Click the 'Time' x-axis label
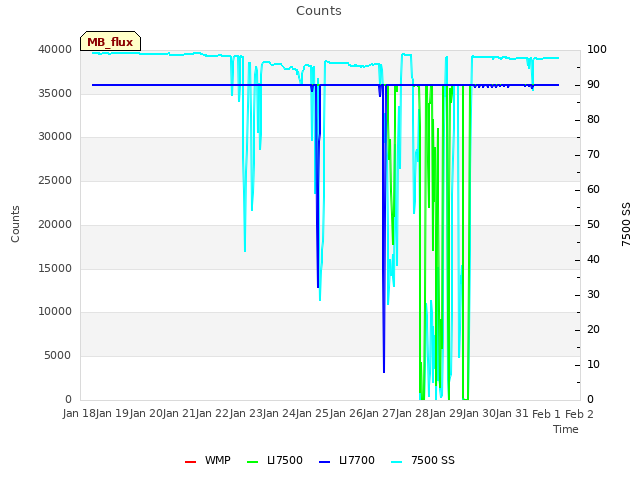The image size is (640, 480). pyautogui.click(x=566, y=429)
